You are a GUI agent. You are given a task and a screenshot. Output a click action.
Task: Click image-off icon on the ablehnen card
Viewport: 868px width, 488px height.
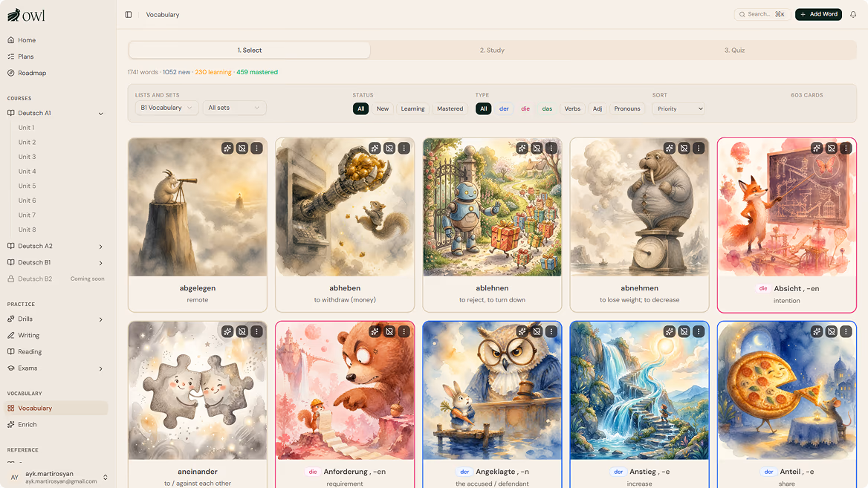point(537,149)
